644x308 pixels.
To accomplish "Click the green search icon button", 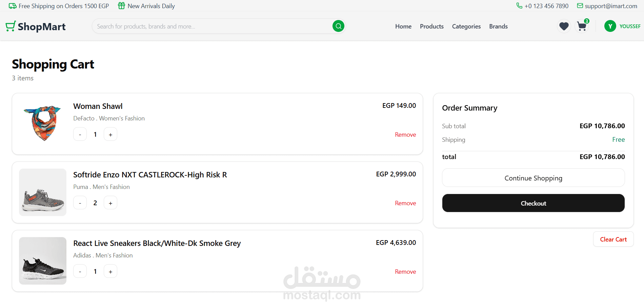I will (338, 26).
